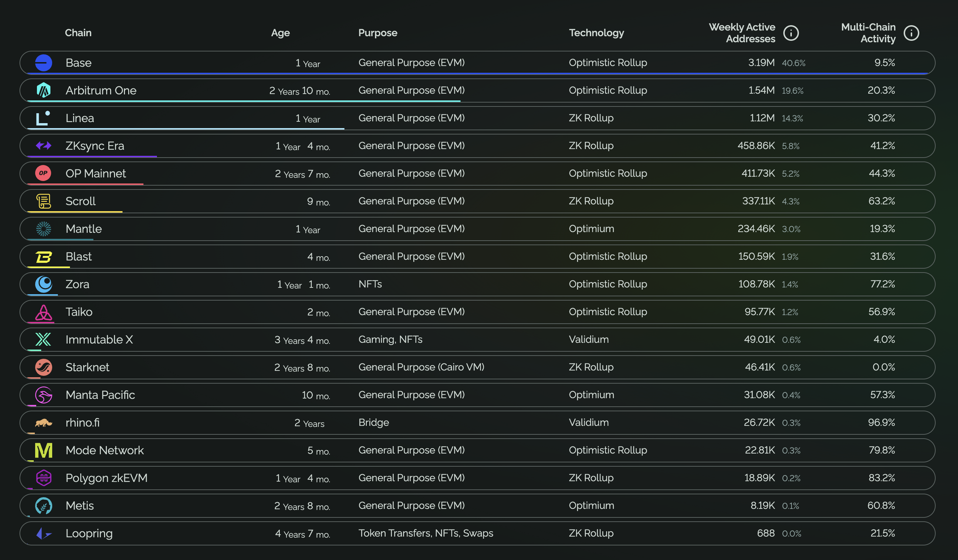Click the ZKsync Era arrows icon

(43, 146)
